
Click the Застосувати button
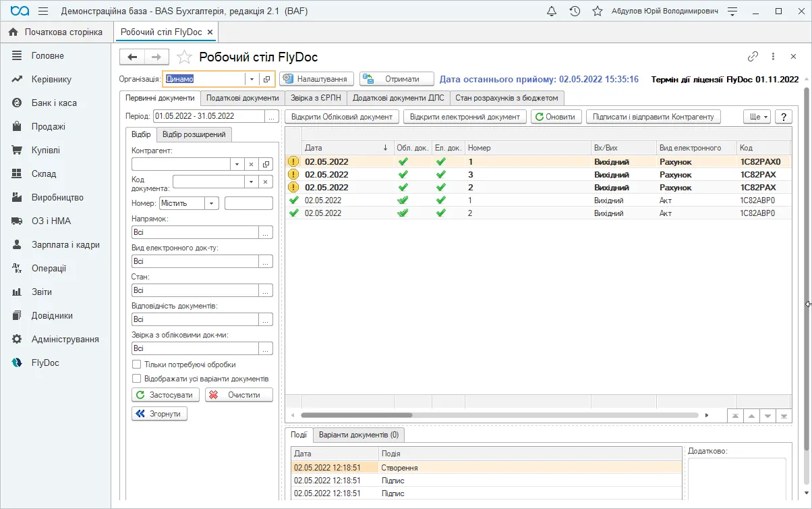tap(166, 395)
